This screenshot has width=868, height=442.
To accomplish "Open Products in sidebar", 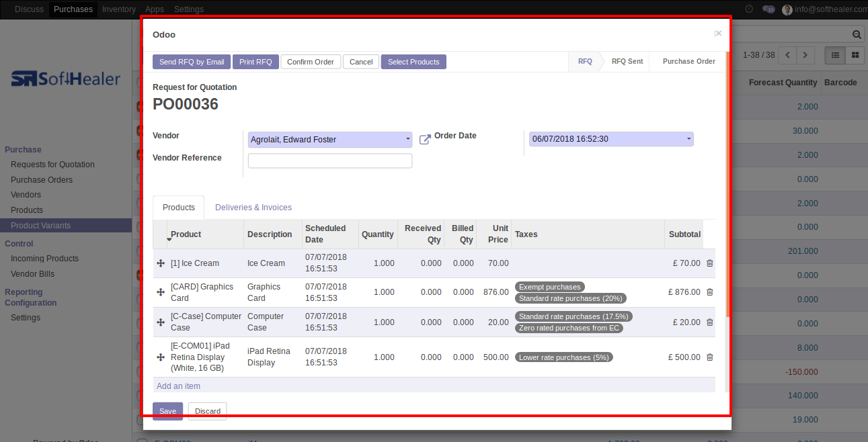I will (x=27, y=210).
